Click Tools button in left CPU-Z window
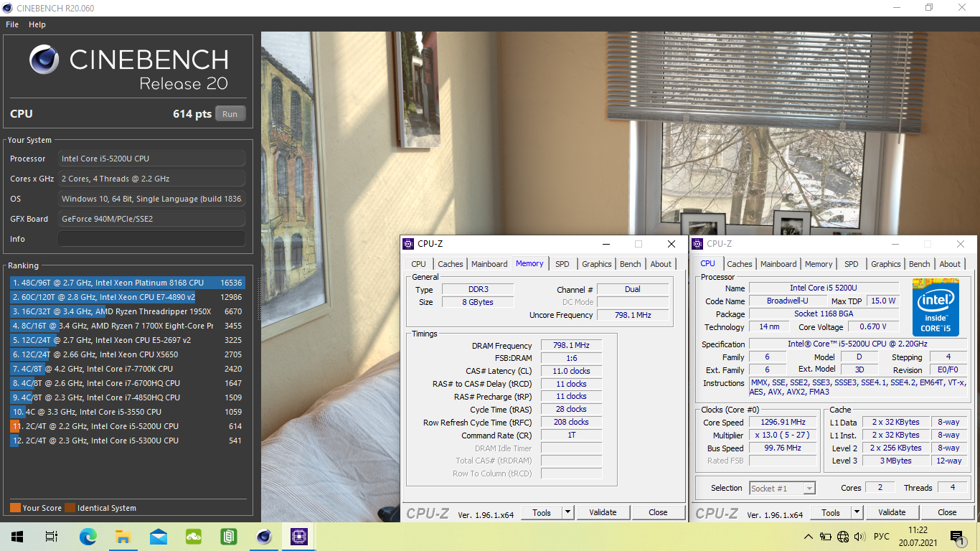This screenshot has width=980, height=551. [x=542, y=512]
